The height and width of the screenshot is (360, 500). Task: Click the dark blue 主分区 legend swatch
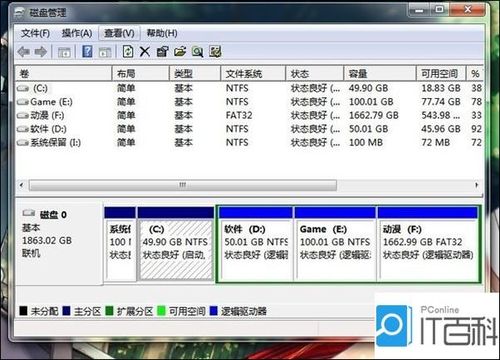click(x=66, y=311)
